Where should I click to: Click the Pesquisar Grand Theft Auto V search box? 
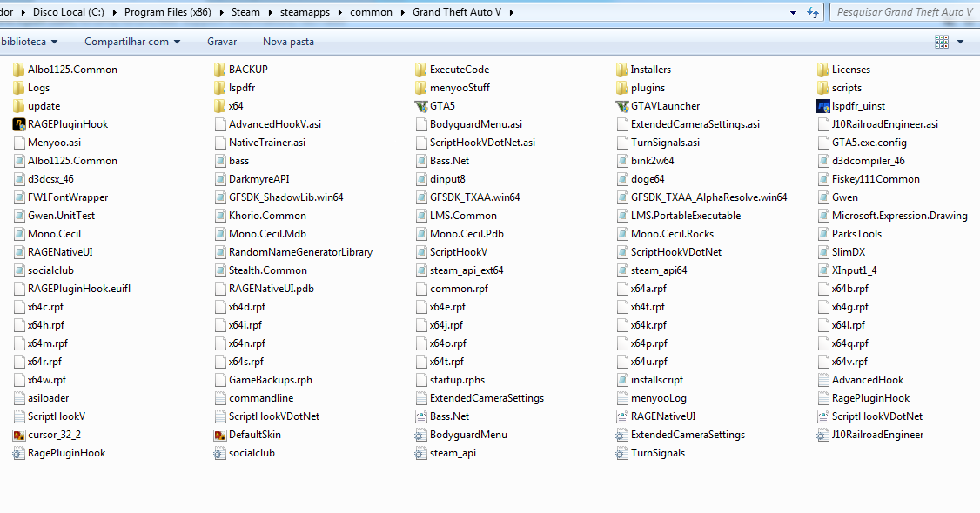[x=904, y=12]
